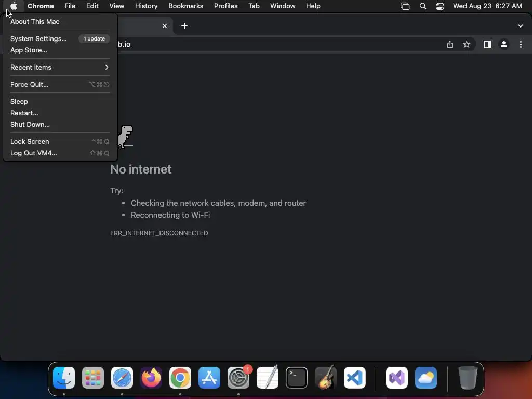
Task: Open TextEdit from the Dock
Action: pos(268,378)
